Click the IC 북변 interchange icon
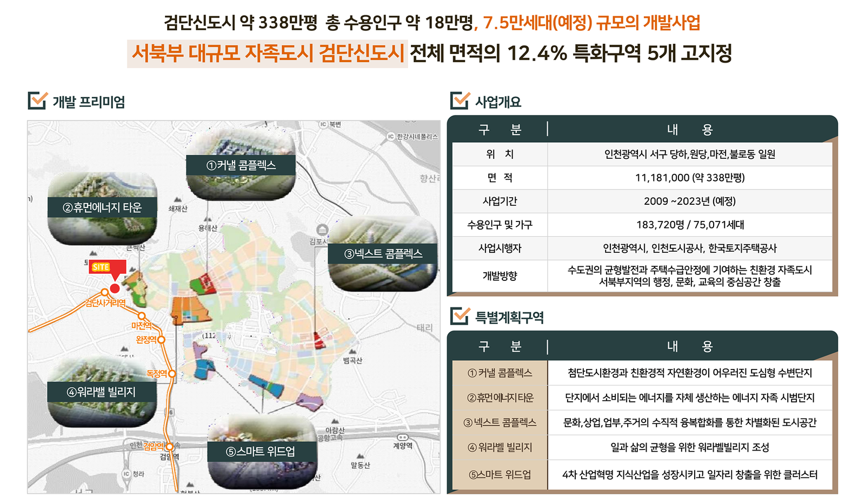Screen dimensions: 865x504 [x=323, y=124]
